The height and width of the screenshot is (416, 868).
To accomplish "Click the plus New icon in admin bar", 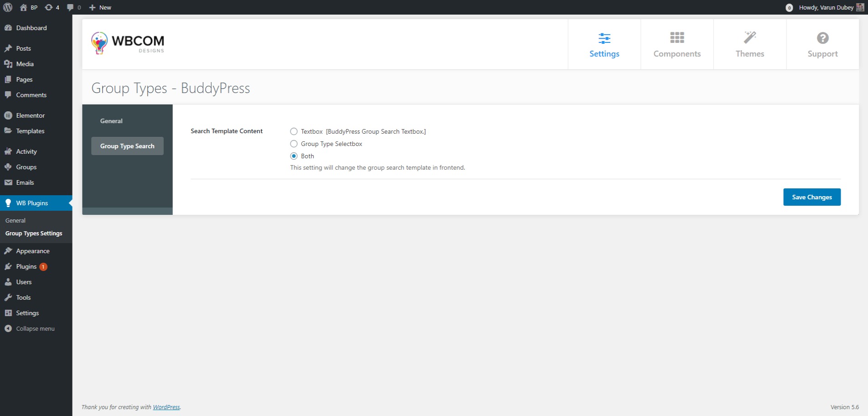I will (92, 7).
